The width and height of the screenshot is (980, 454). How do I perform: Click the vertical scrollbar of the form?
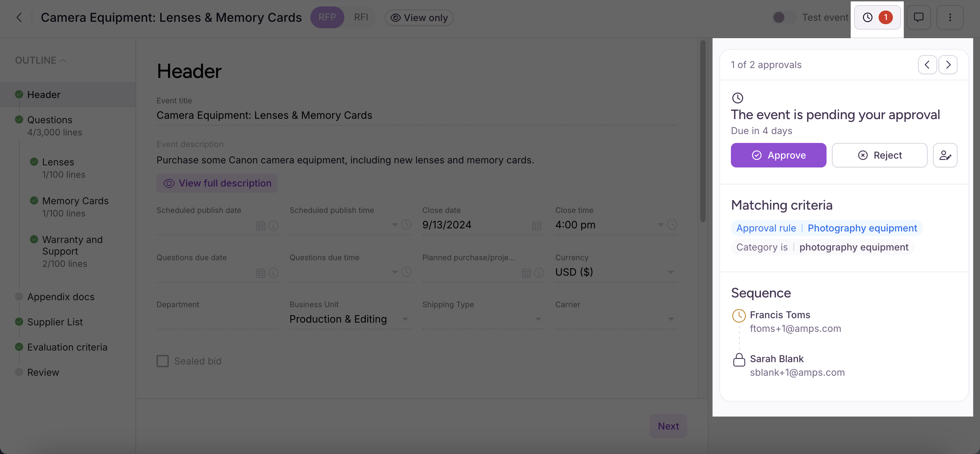pos(703,131)
